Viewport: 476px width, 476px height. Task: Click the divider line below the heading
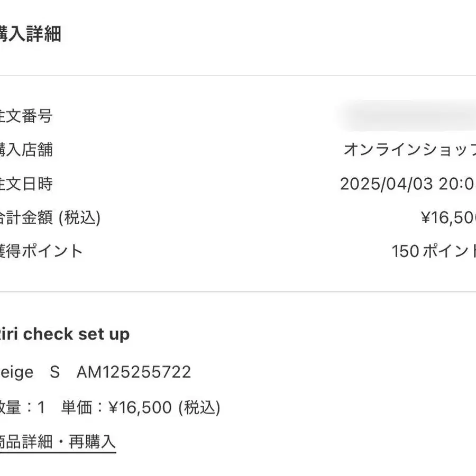tap(238, 76)
